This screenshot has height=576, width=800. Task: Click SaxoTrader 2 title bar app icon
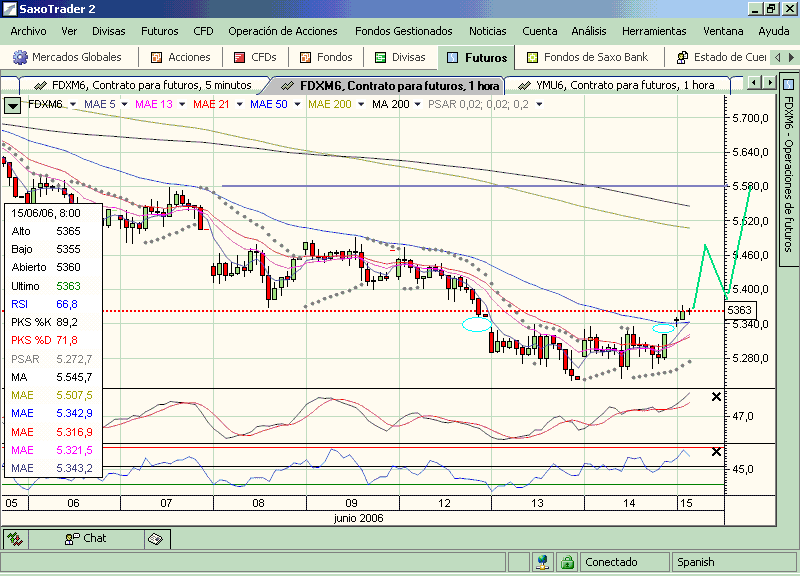(x=9, y=9)
